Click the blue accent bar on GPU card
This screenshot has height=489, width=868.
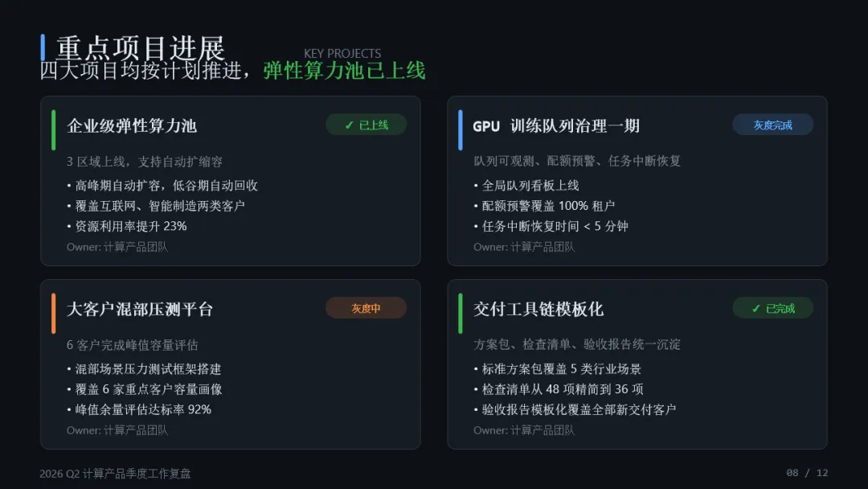pyautogui.click(x=460, y=130)
